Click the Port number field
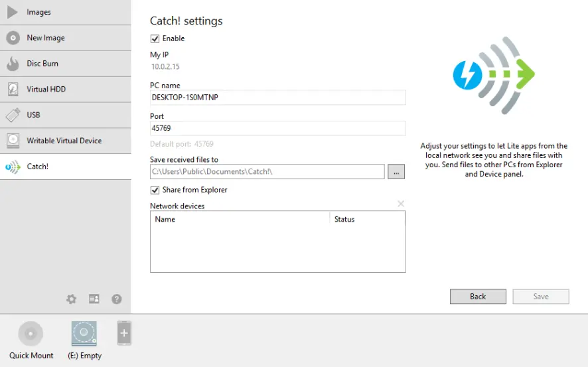The width and height of the screenshot is (588, 367). [x=277, y=128]
